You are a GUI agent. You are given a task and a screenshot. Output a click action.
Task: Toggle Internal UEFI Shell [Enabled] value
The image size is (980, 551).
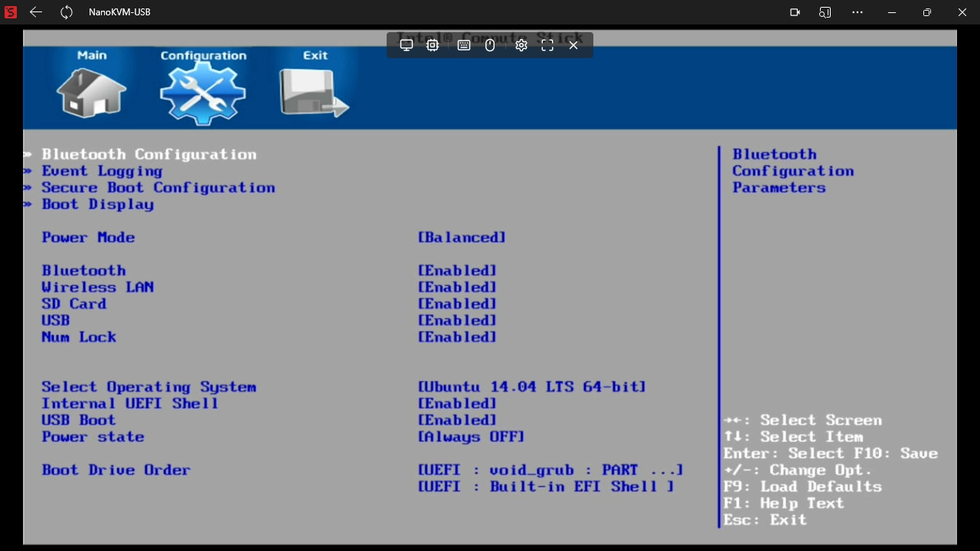click(x=457, y=403)
